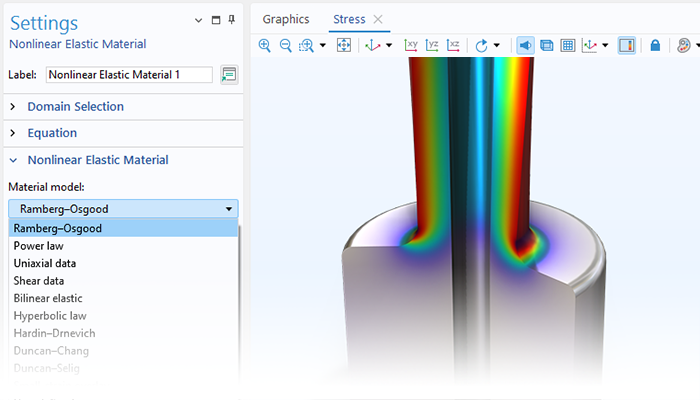
Task: Click Go to Default View axes icon
Action: pyautogui.click(x=372, y=46)
